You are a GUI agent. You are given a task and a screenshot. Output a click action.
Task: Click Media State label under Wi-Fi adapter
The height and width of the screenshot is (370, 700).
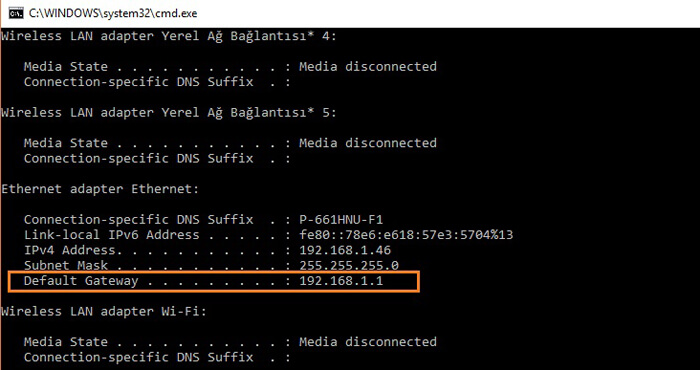tap(66, 342)
